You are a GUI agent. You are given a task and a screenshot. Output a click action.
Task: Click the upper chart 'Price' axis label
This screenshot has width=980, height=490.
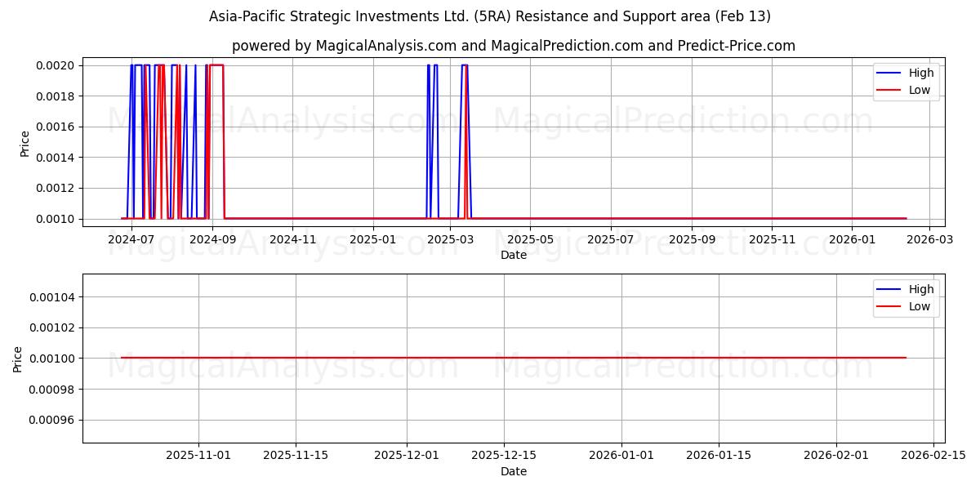(24, 143)
